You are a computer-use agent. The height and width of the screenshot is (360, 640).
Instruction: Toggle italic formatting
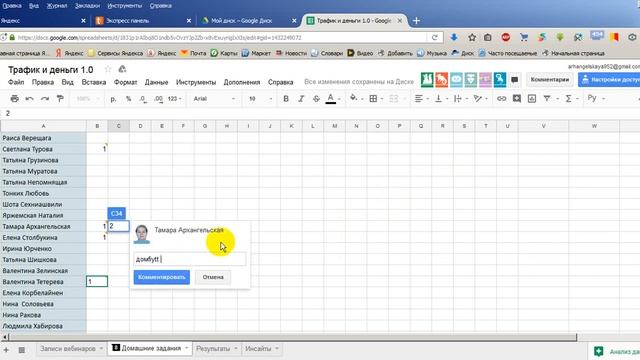(x=301, y=99)
